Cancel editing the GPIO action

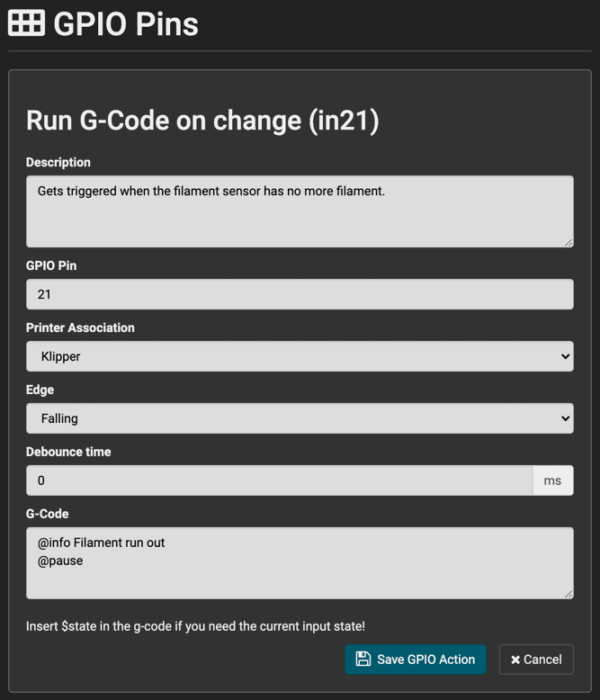coord(536,660)
